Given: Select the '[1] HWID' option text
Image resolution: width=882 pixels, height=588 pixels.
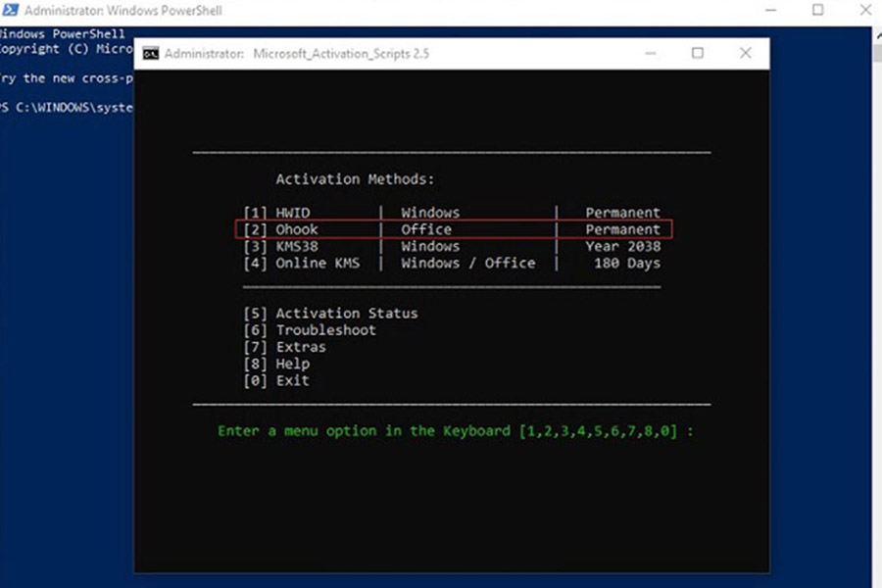Looking at the screenshot, I should 276,213.
